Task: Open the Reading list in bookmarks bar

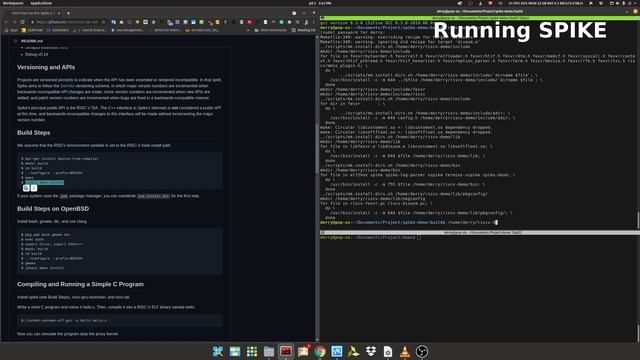Action: [x=303, y=30]
